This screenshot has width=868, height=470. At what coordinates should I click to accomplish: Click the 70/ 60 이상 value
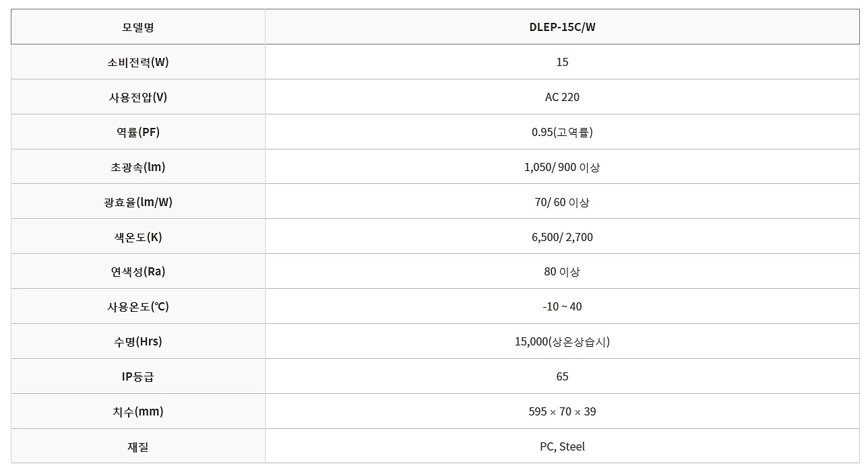tap(562, 202)
